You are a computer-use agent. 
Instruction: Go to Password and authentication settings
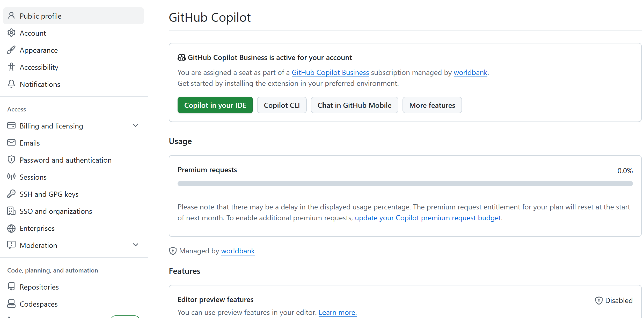tap(65, 160)
